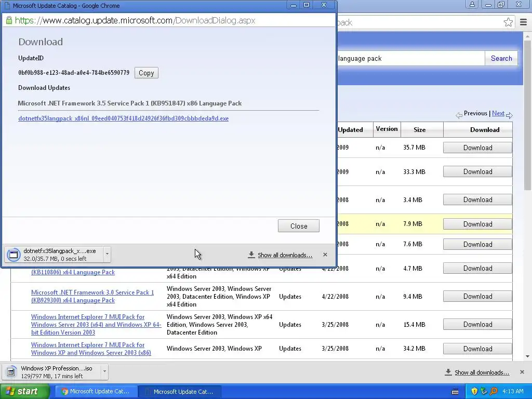
Task: Click the UpdateID value 0bf0b988-e123-48ad-a0e4-784be6590779
Action: [x=74, y=73]
